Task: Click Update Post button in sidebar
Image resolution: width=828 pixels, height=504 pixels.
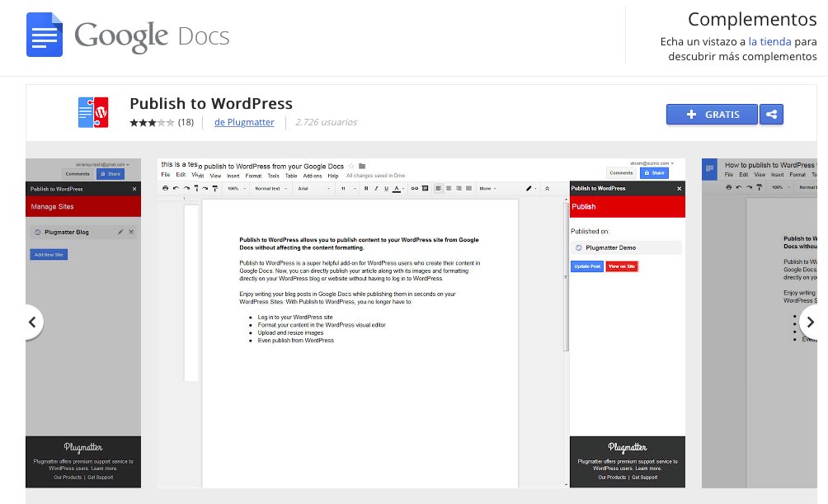Action: 587,266
